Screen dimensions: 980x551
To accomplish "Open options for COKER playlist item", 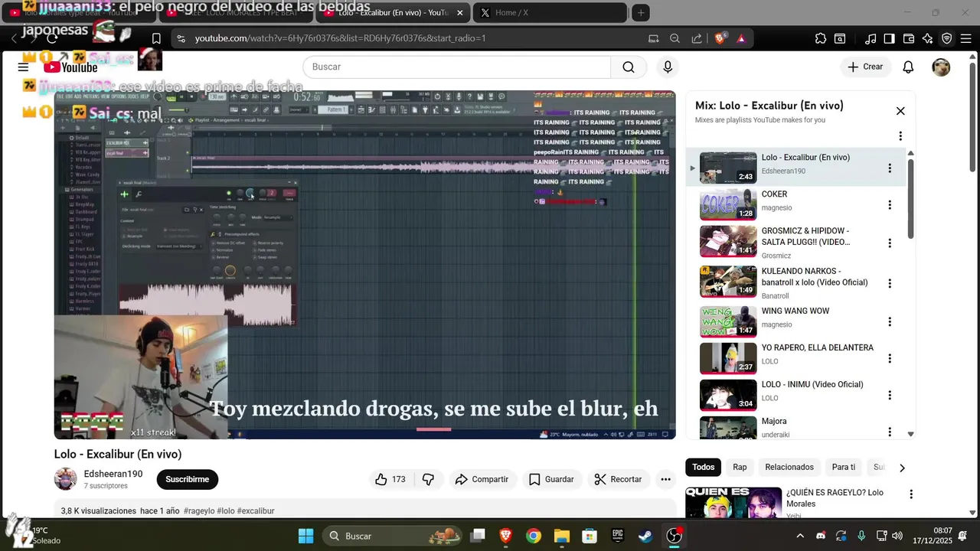I will click(x=890, y=205).
